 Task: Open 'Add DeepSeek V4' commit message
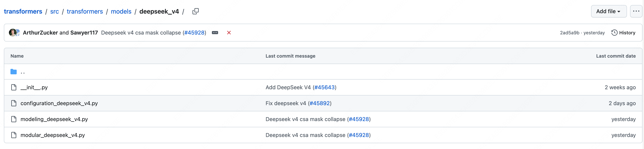tap(288, 87)
